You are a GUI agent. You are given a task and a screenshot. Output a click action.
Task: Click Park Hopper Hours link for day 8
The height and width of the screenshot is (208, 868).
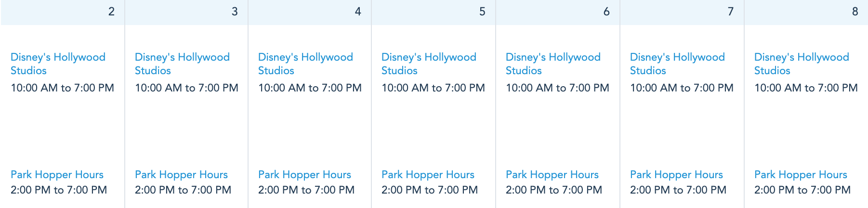(801, 175)
